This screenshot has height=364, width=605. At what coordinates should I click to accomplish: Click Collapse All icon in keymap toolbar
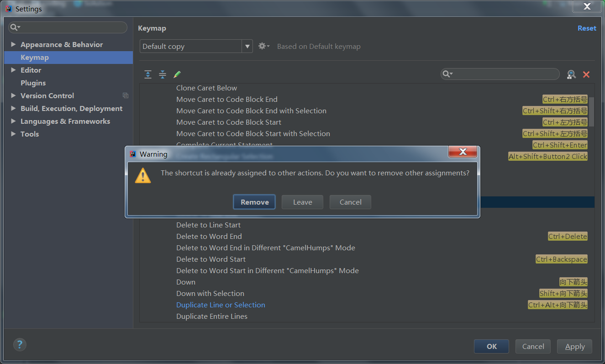click(x=163, y=74)
